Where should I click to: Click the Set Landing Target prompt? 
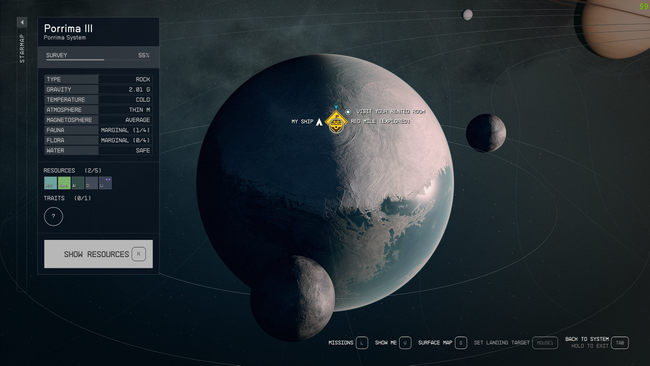click(516, 343)
